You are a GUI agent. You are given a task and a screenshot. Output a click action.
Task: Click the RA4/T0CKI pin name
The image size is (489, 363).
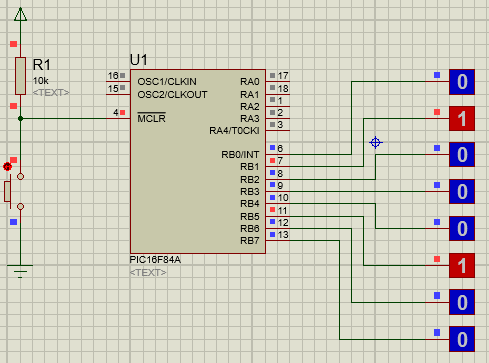[x=234, y=131]
